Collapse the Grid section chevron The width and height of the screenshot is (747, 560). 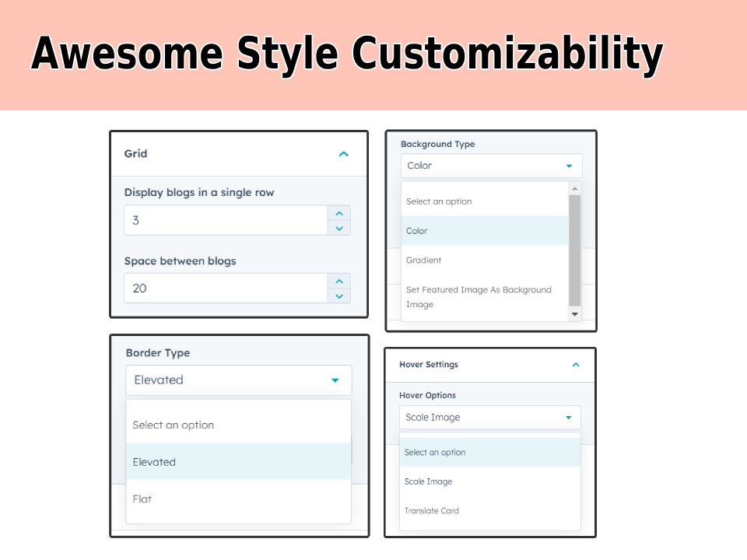(343, 154)
